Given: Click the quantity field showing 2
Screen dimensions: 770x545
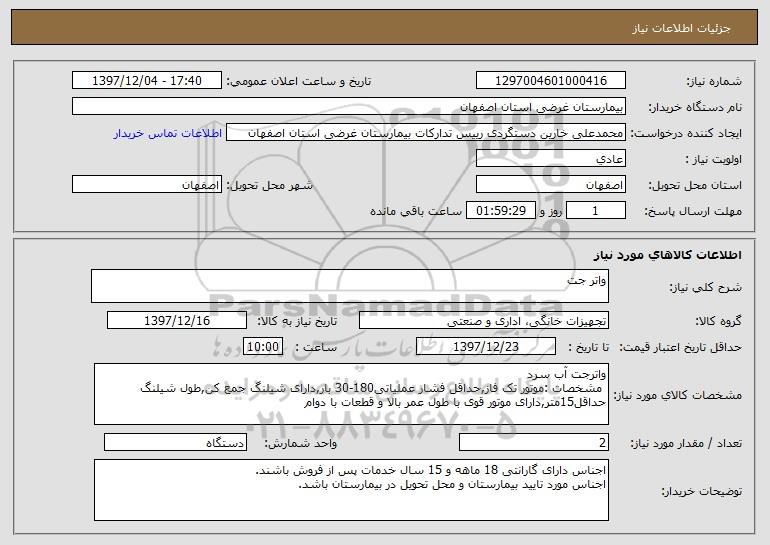Looking at the screenshot, I should pyautogui.click(x=534, y=442).
